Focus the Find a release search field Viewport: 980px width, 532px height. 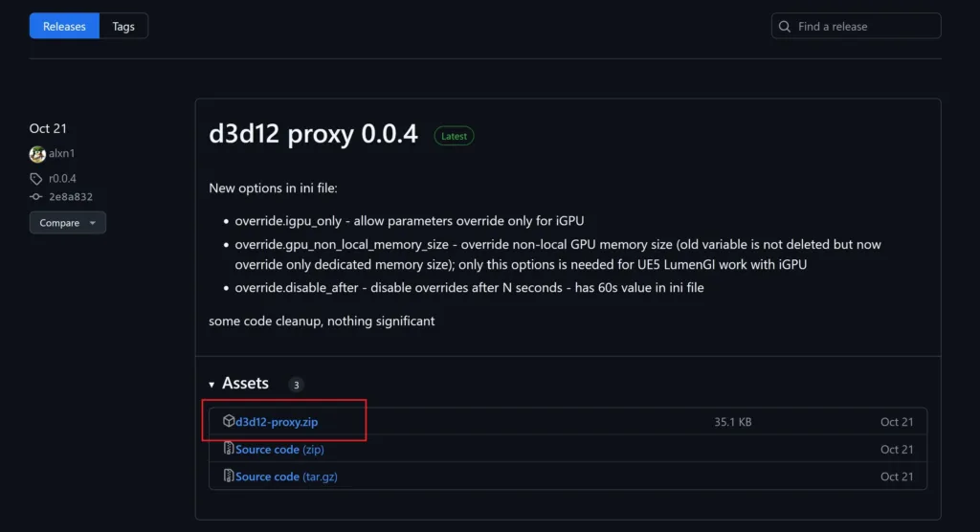(x=856, y=26)
